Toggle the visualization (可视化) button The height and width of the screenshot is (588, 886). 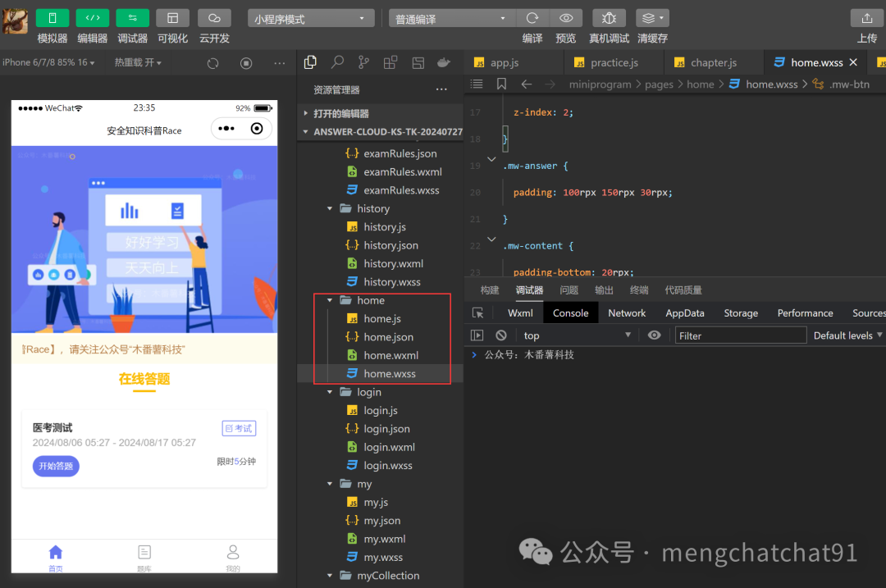[172, 18]
